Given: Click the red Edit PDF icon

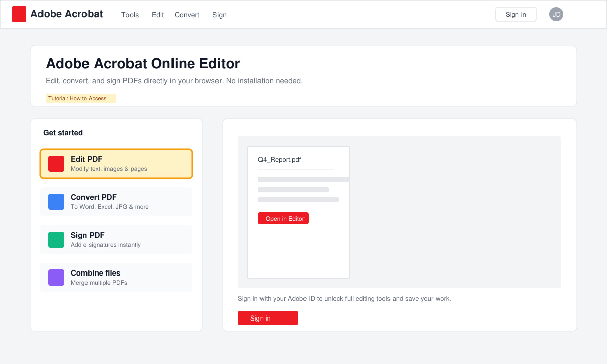Looking at the screenshot, I should click(x=56, y=164).
